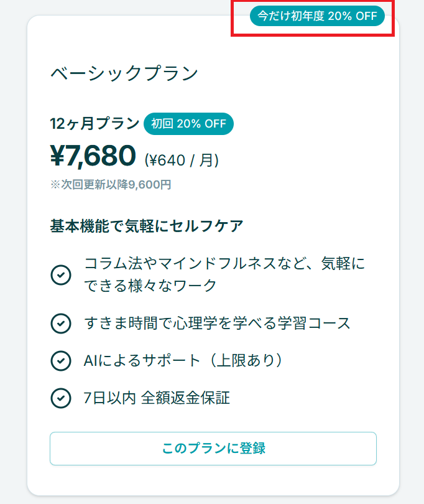
Task: Click the できる様々なワーク line of text
Action: pos(150,286)
